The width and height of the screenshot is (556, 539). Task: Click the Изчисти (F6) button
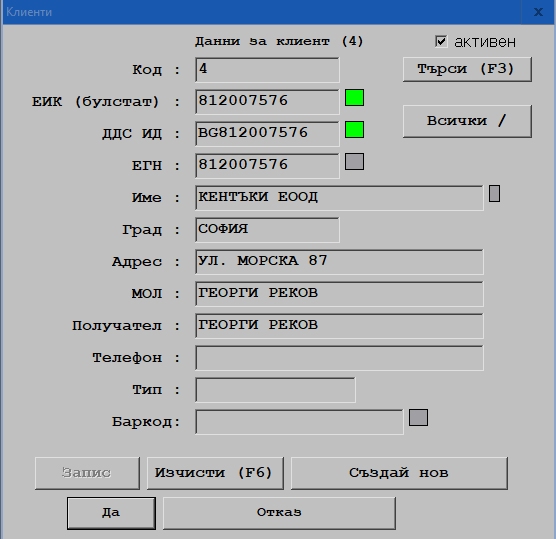(215, 473)
